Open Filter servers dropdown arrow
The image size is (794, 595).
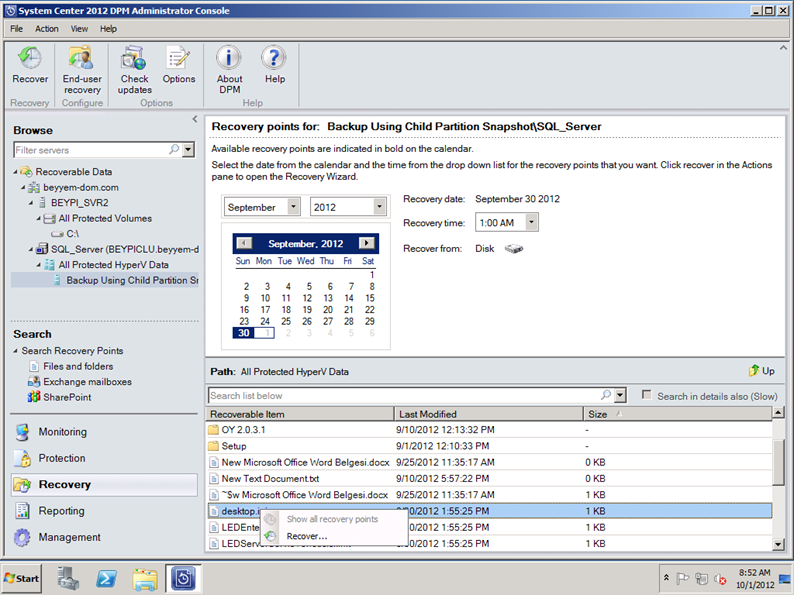[x=188, y=149]
